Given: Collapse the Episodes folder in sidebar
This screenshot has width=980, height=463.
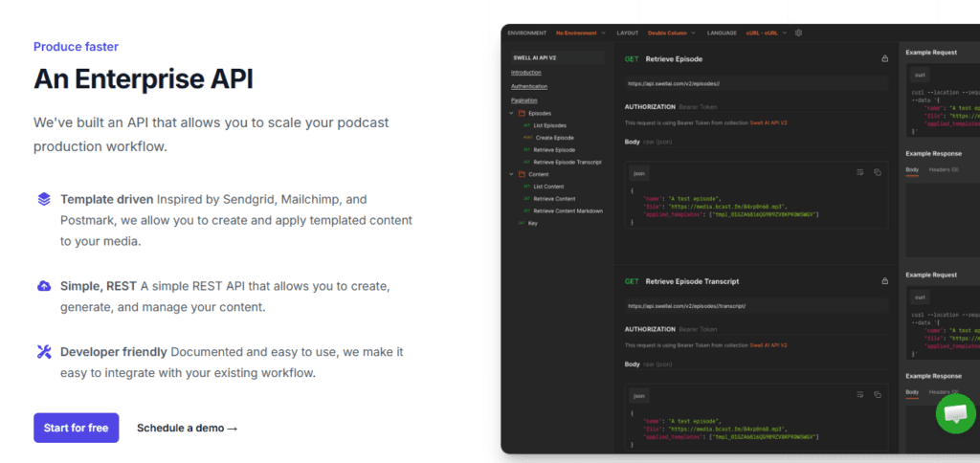Looking at the screenshot, I should tap(511, 113).
